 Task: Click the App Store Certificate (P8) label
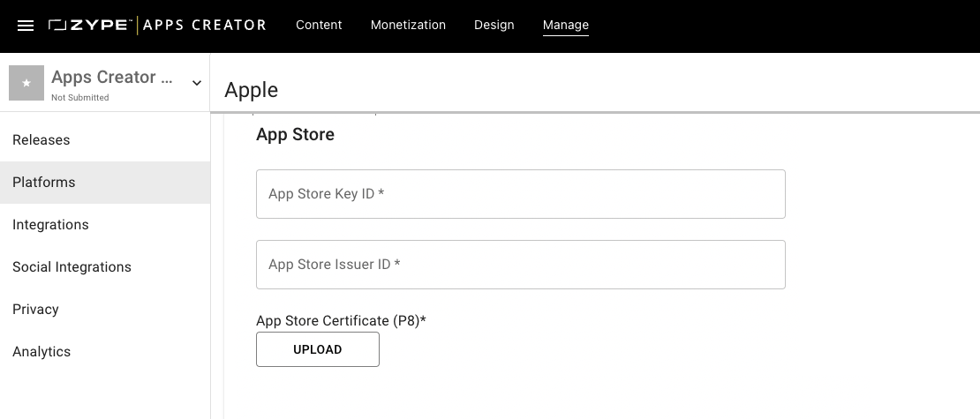pyautogui.click(x=342, y=321)
